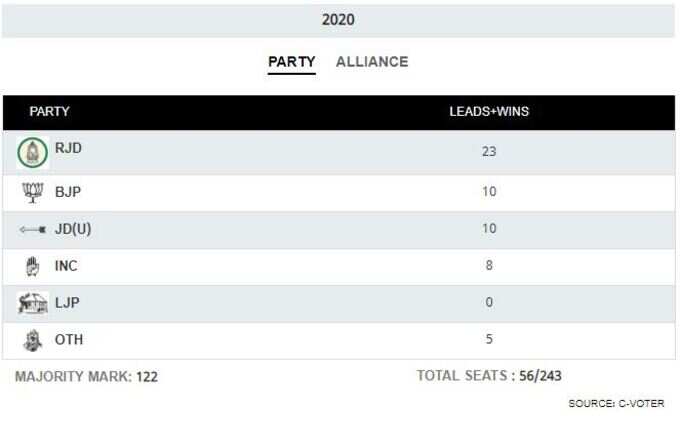Click the RJD lantern party icon
Viewport: 680px width, 446px height.
[33, 152]
